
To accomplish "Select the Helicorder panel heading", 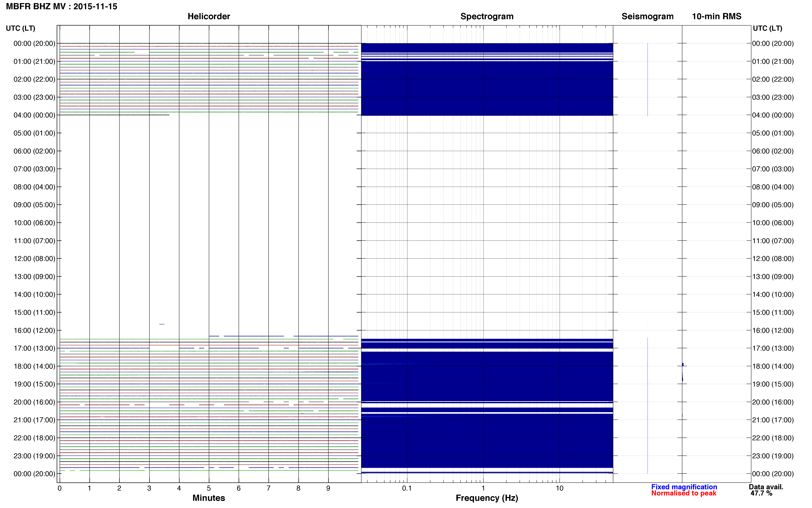I will click(x=208, y=16).
